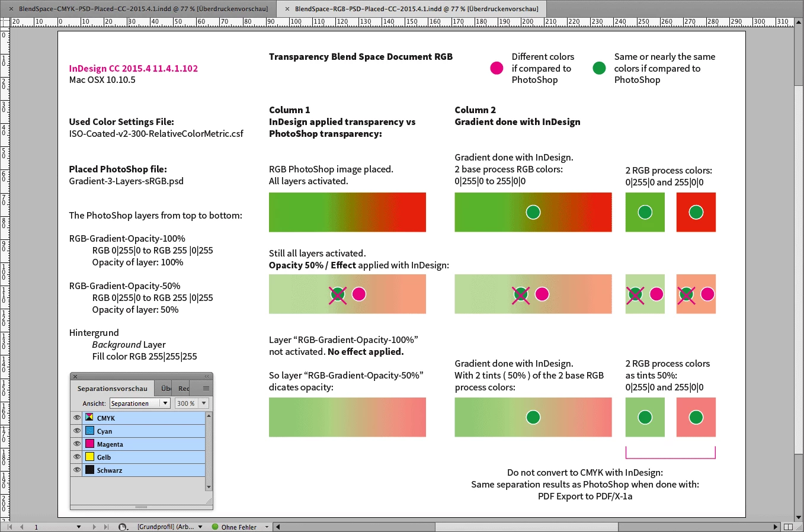Open the Ansicht 'Separationen' dropdown
Viewport: 804px width, 532px height.
[x=140, y=403]
